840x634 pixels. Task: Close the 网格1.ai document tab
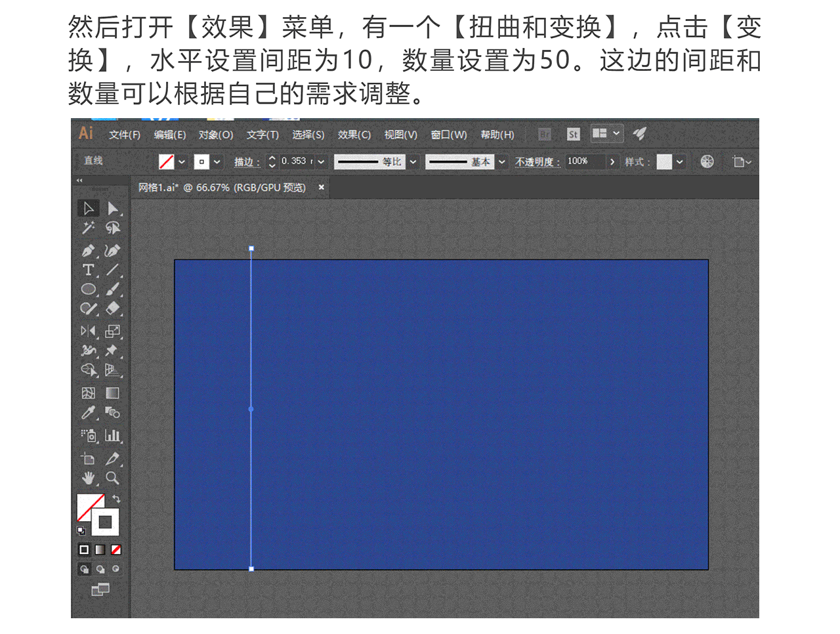(x=322, y=187)
